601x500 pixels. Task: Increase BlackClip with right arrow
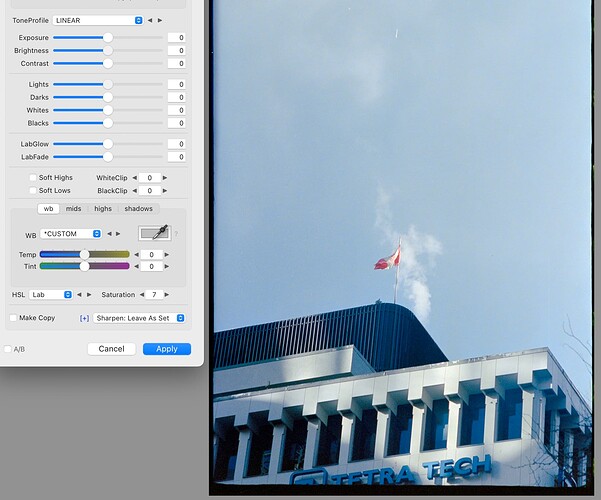click(x=165, y=191)
